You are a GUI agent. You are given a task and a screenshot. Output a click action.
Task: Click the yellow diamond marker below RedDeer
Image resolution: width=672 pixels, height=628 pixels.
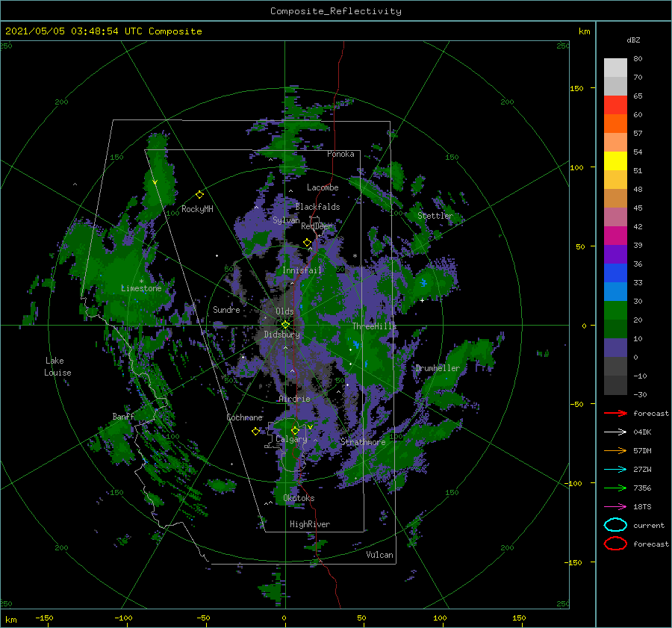[x=308, y=243]
